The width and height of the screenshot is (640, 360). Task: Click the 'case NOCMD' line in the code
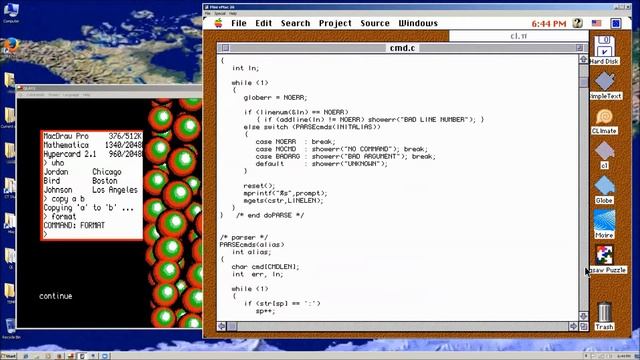[342, 149]
